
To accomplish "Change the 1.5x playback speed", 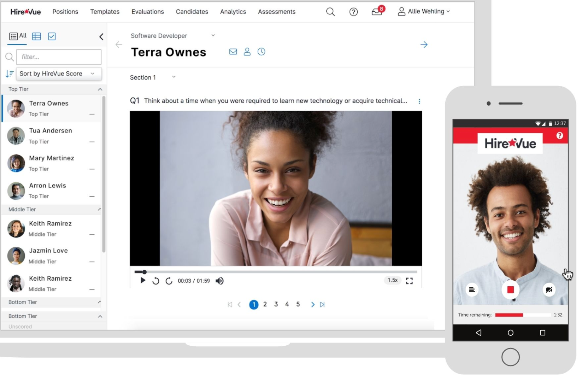I will point(392,280).
